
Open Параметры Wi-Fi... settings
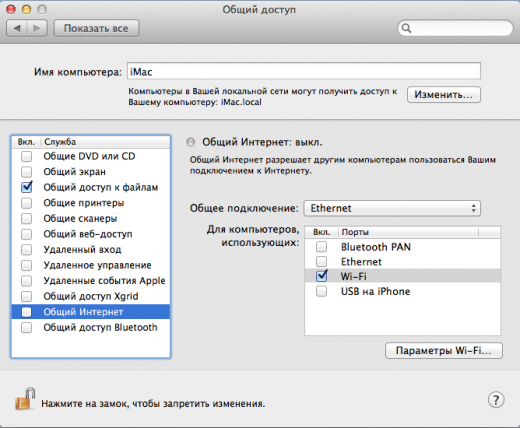444,351
